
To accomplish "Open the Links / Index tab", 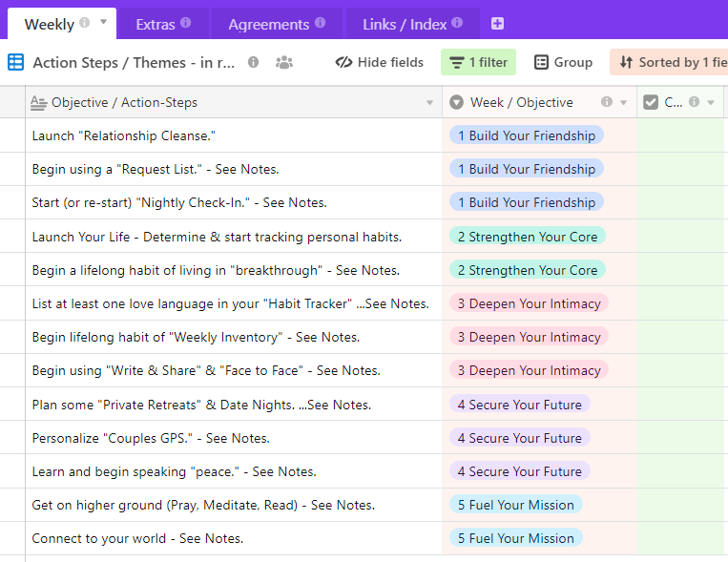I will pos(413,24).
